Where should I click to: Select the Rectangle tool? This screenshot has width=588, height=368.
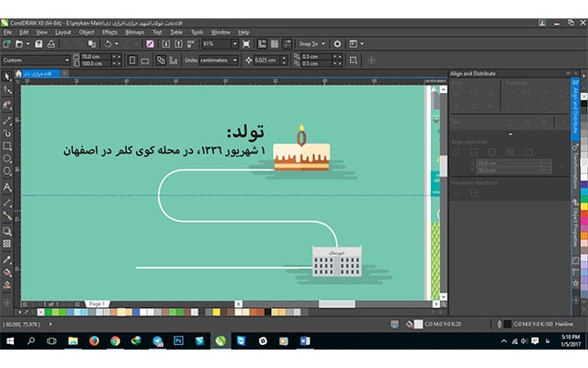pyautogui.click(x=6, y=145)
